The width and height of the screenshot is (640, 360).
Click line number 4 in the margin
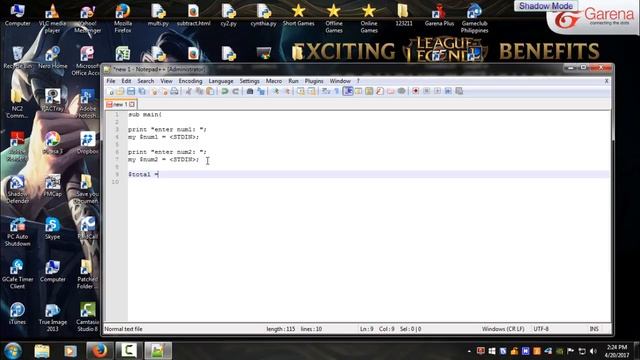(x=117, y=137)
